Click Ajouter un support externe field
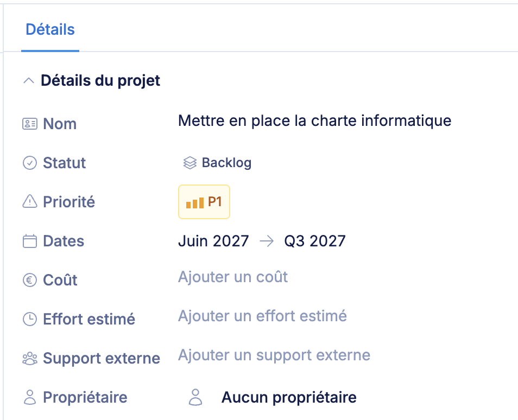 (274, 355)
